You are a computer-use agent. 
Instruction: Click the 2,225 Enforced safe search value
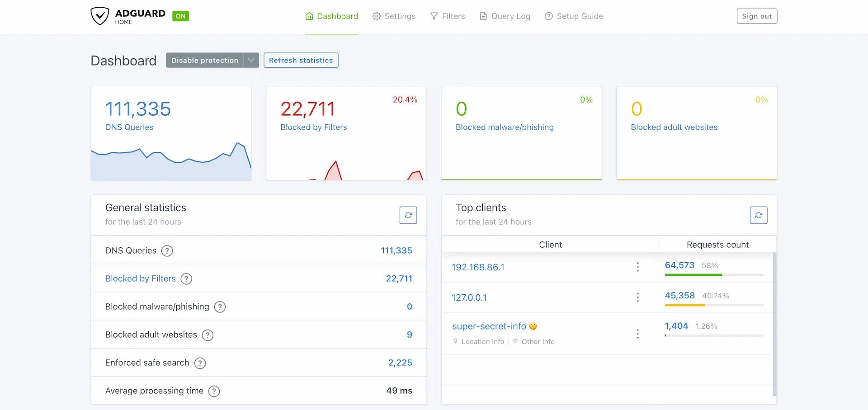(x=400, y=363)
